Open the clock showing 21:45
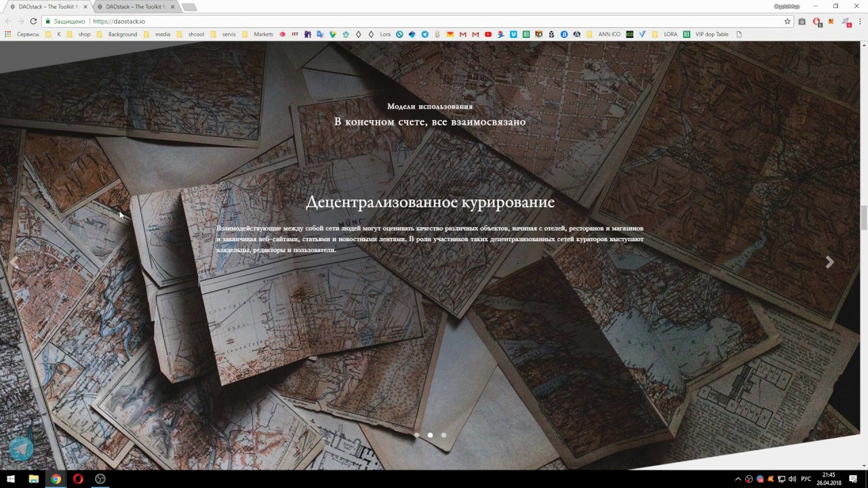868x488 pixels. pos(829,479)
